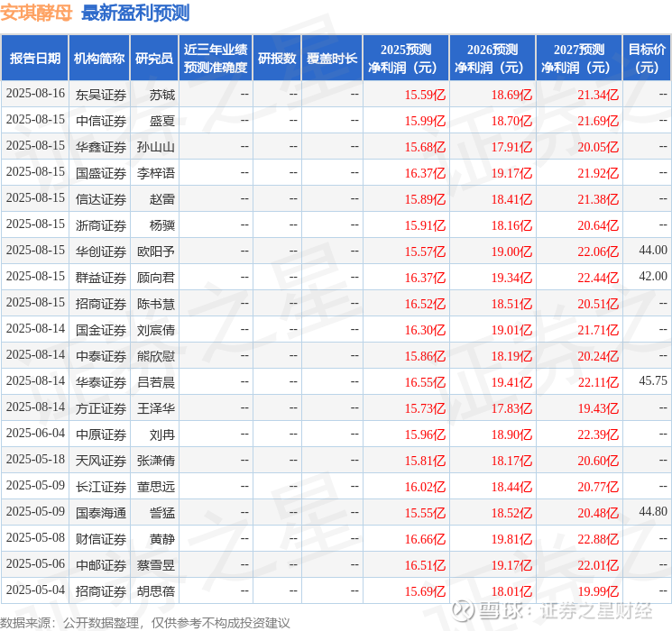
Task: Click the date 2025-05-18
Action: [x=35, y=459]
